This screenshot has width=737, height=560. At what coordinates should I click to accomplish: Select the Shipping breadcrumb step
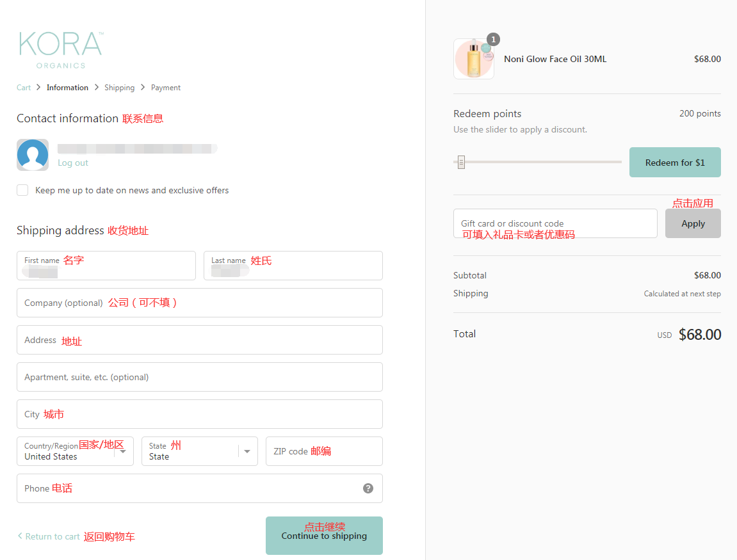point(119,88)
